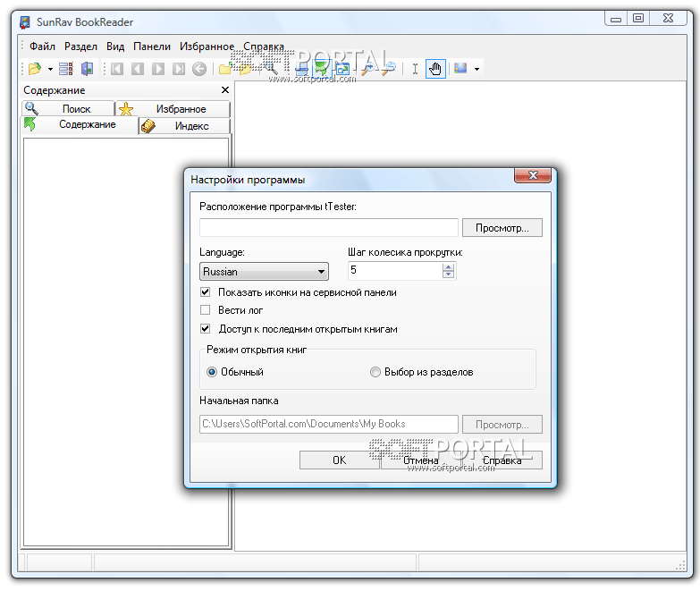Click the round Back arrow icon
This screenshot has width=700, height=591.
click(x=199, y=69)
